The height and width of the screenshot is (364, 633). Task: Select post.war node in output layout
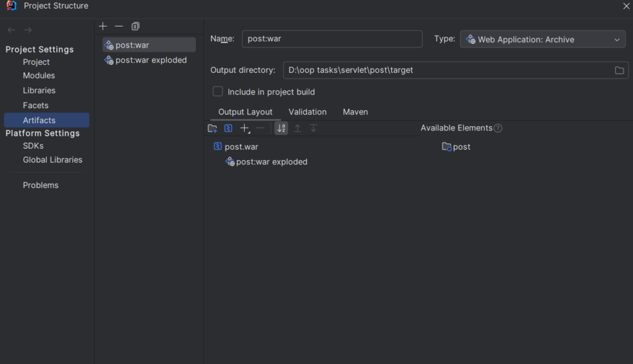241,147
